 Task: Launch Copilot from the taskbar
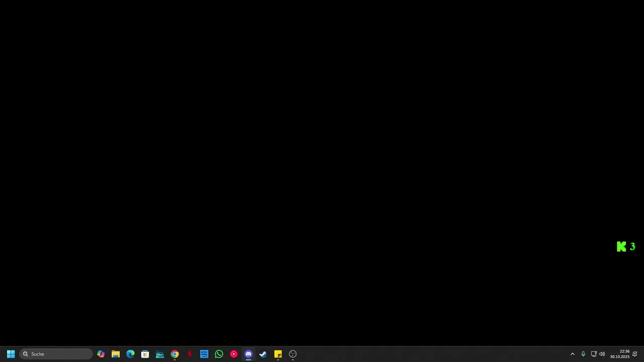tap(101, 354)
